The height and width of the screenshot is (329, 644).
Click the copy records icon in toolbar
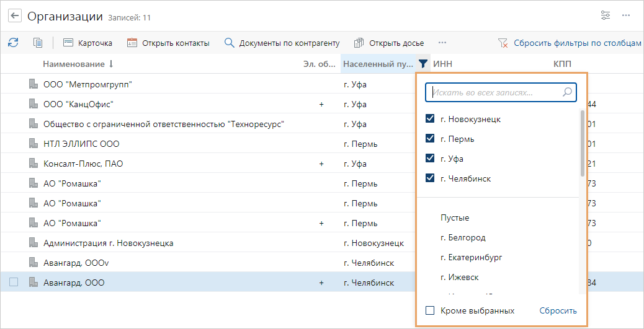click(x=38, y=43)
